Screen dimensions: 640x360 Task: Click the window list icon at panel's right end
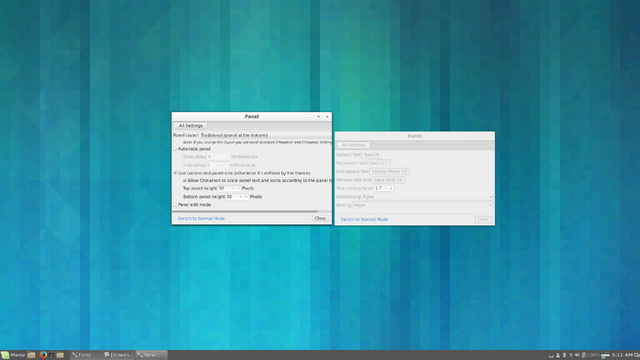637,355
